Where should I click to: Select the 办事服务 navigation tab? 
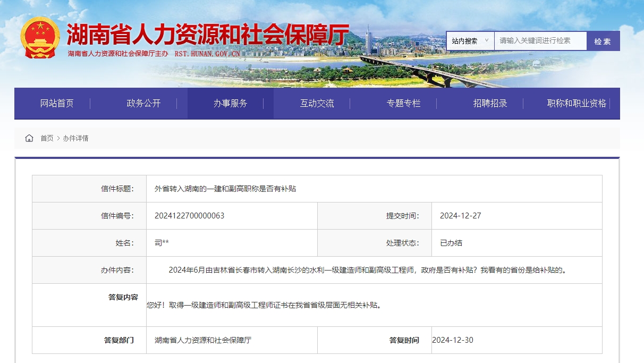coord(230,104)
